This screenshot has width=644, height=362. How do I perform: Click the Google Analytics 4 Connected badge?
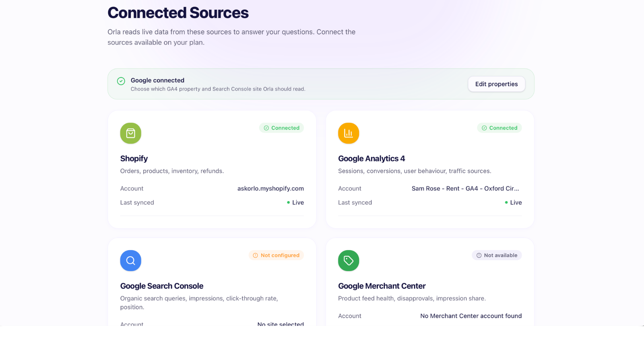pos(500,128)
